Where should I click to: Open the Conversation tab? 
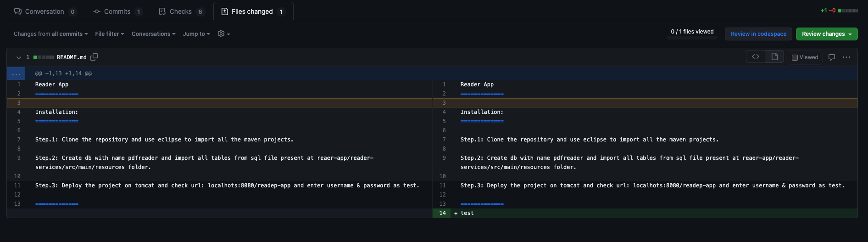(x=45, y=11)
